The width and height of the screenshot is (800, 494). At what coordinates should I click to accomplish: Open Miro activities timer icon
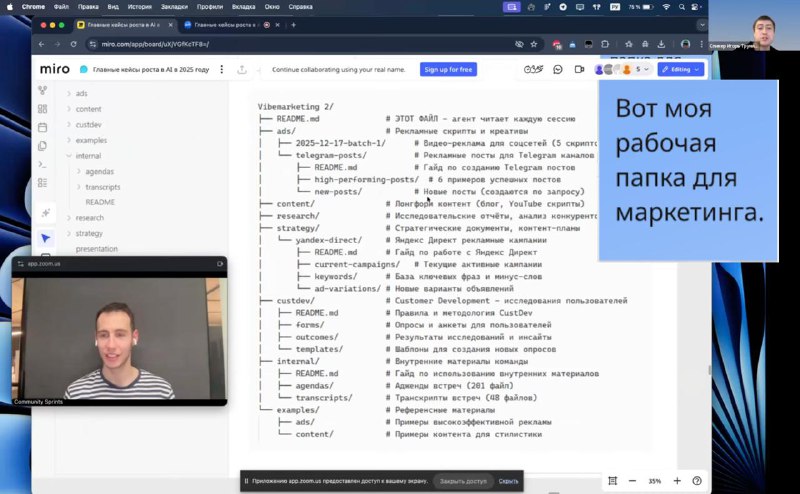point(533,69)
